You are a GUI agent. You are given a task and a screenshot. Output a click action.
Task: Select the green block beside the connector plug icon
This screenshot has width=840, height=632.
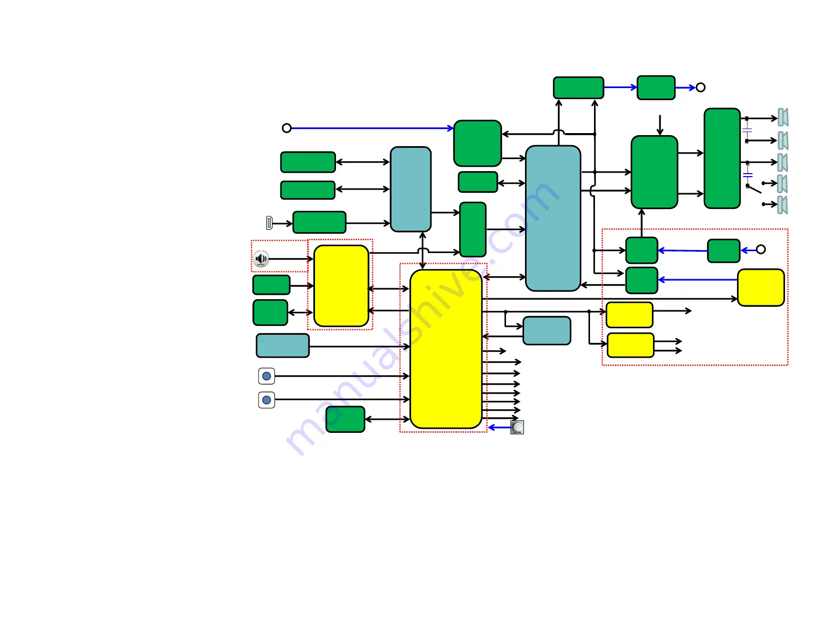coord(319,222)
